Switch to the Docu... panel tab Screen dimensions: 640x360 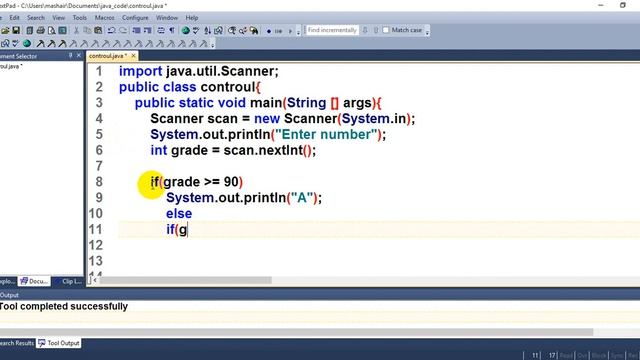pyautogui.click(x=34, y=281)
